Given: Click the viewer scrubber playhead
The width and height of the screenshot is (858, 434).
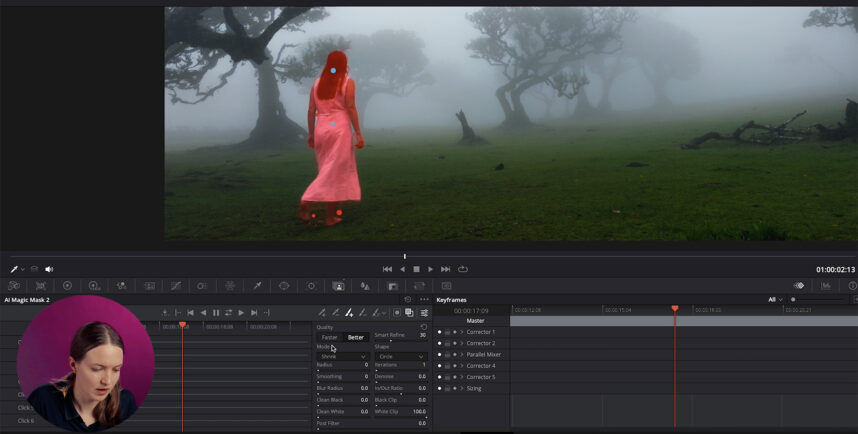Looking at the screenshot, I should click(405, 256).
